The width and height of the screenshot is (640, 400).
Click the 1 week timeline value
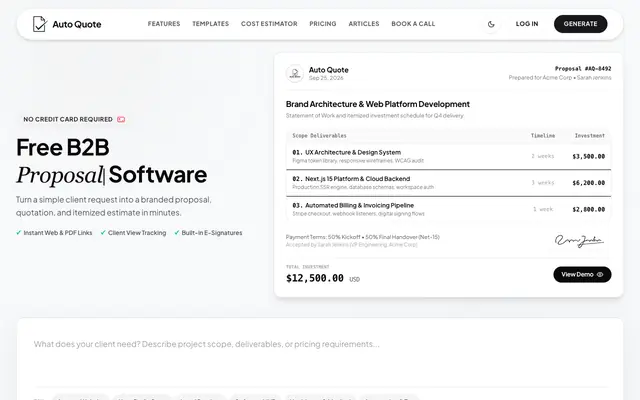[543, 209]
